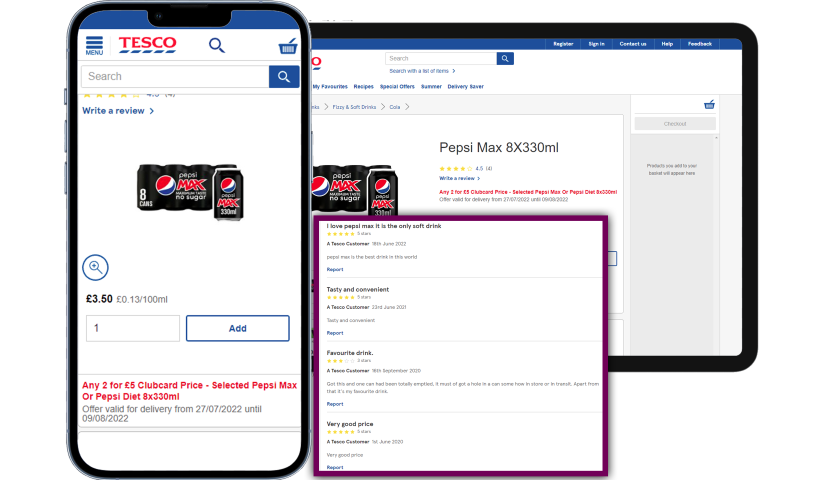Click the 5 stars rating of Tasty and convenient review
Viewport: 823px width, 480px height.
pyautogui.click(x=349, y=297)
